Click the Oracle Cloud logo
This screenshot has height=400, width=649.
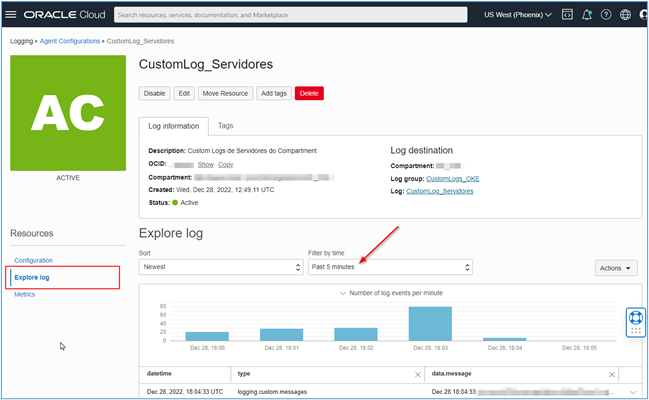tap(64, 14)
